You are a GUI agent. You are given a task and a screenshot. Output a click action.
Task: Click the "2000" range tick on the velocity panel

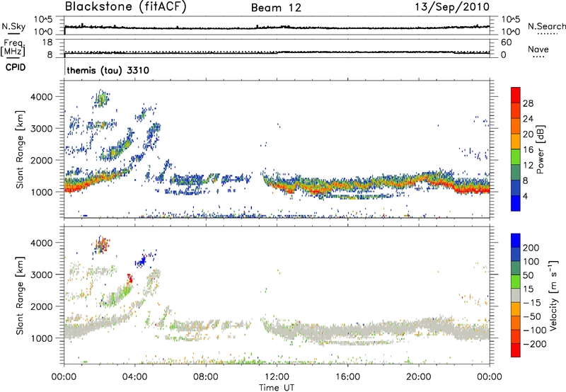click(x=41, y=306)
